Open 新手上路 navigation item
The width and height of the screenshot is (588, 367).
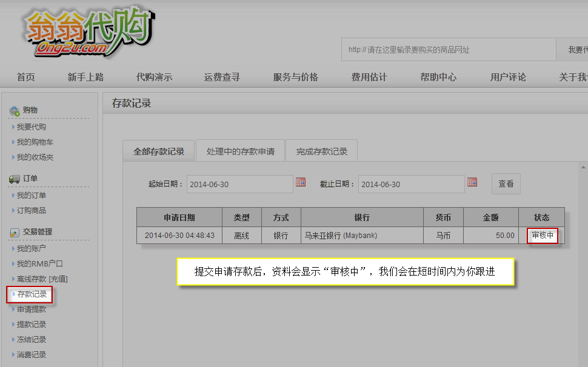pos(85,77)
